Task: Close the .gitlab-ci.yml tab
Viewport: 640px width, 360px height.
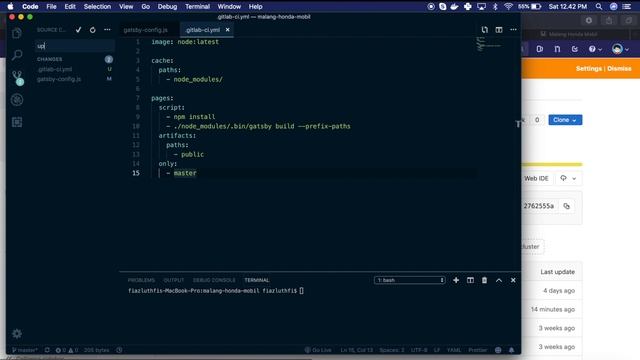Action: (x=227, y=30)
